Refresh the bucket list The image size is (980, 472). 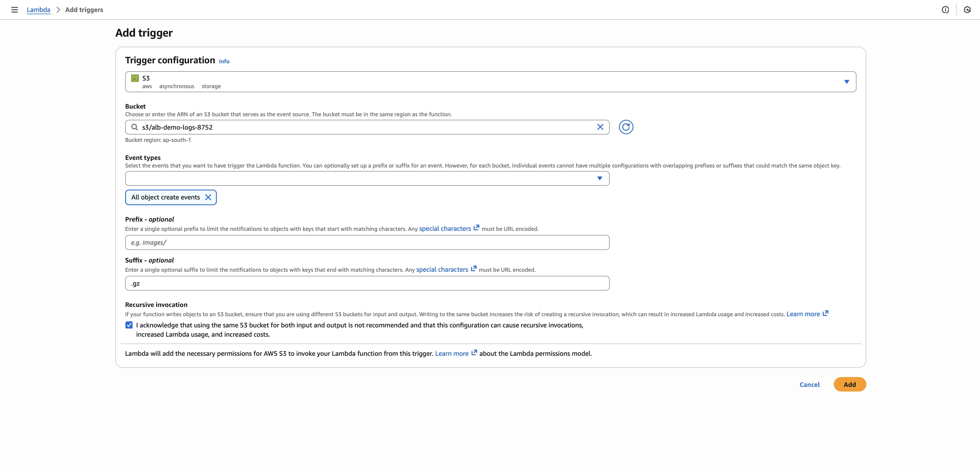point(626,127)
